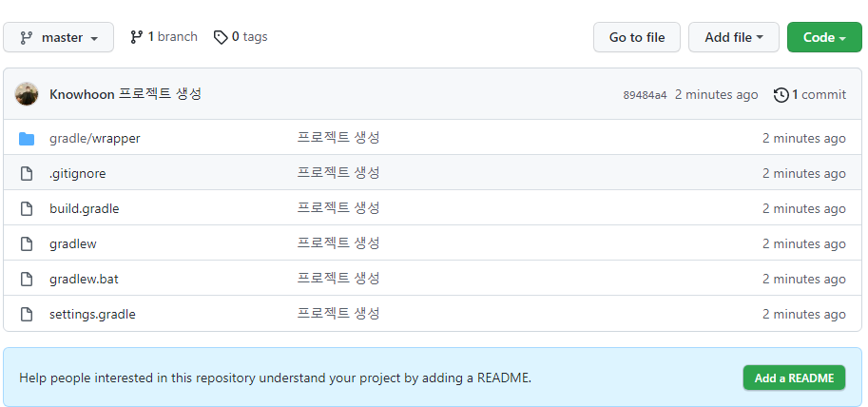The height and width of the screenshot is (407, 868).
Task: Click the Add a README button
Action: (x=794, y=378)
